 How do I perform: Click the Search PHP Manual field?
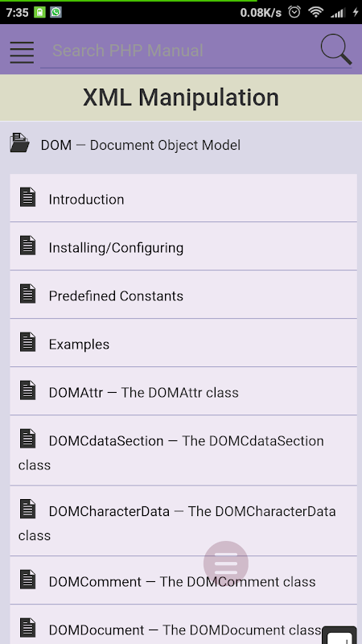179,51
